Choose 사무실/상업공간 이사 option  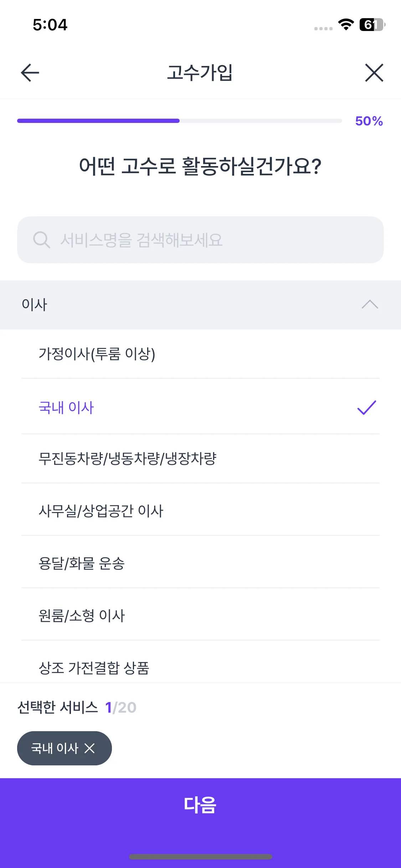(101, 511)
